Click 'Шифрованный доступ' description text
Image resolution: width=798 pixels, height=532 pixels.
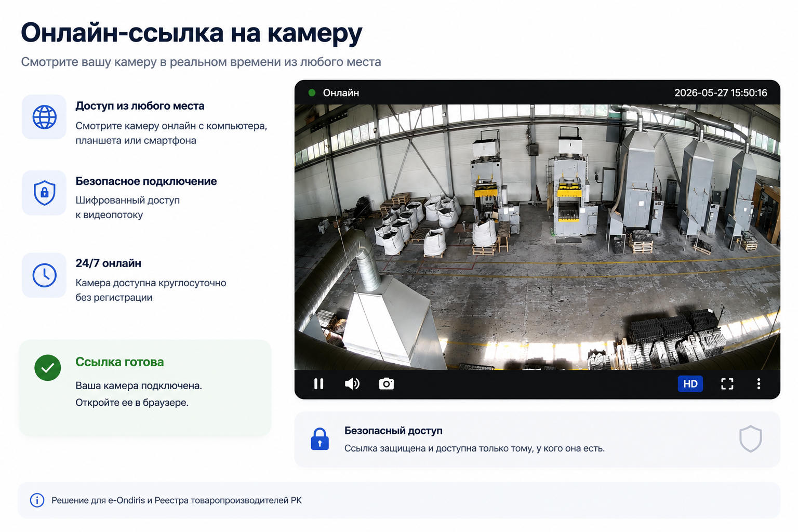(127, 200)
